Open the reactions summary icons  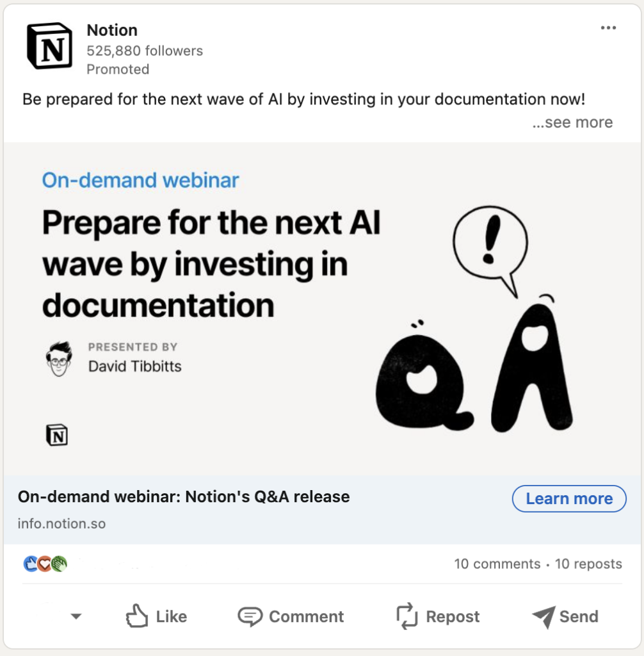click(45, 564)
